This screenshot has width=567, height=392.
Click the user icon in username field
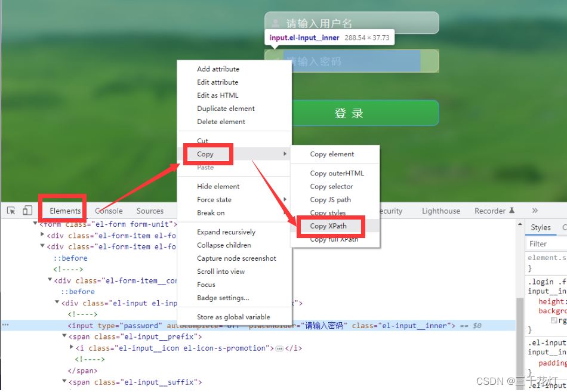tap(275, 23)
